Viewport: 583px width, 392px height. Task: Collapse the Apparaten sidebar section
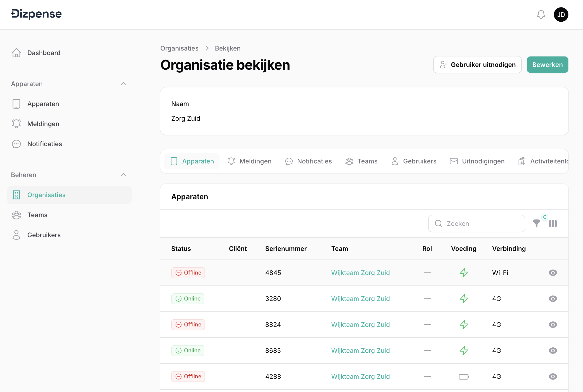click(123, 84)
